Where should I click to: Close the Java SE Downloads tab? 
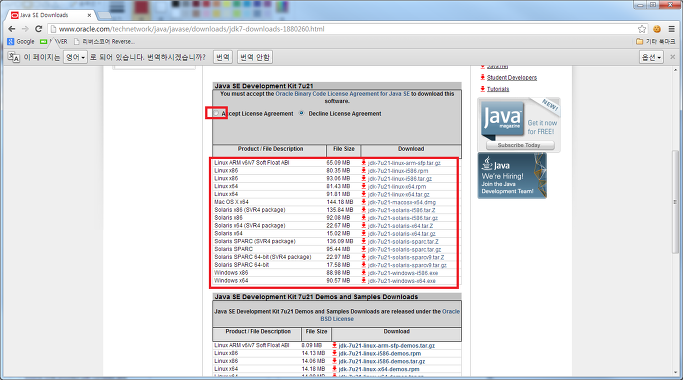[x=89, y=15]
